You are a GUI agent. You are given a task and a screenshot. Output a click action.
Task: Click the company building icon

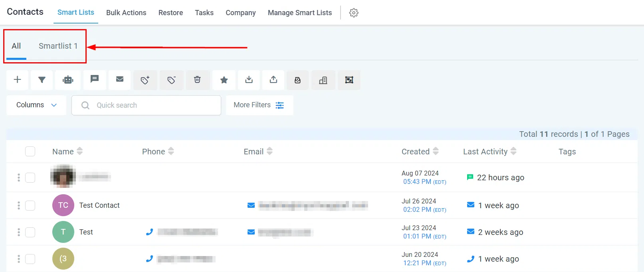click(x=323, y=80)
